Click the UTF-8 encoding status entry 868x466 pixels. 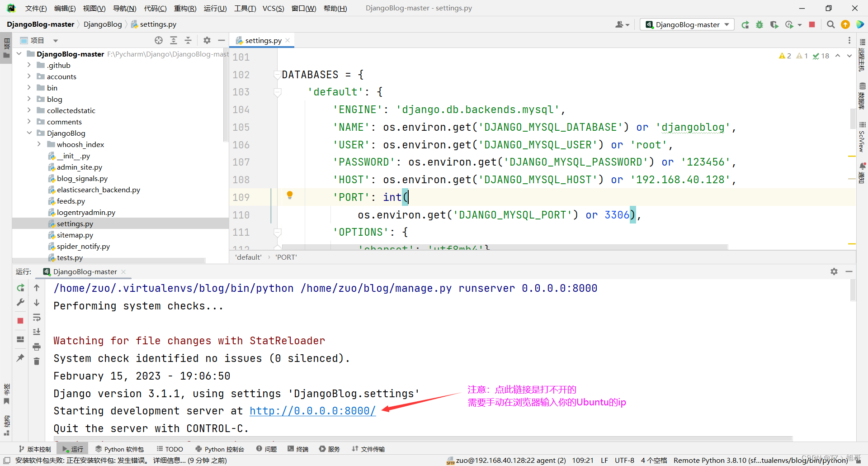pos(624,460)
